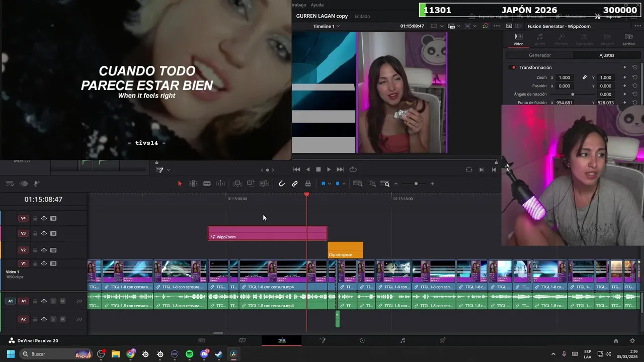The width and height of the screenshot is (644, 362).
Task: Click the timeline zoom minus button
Action: (396, 184)
